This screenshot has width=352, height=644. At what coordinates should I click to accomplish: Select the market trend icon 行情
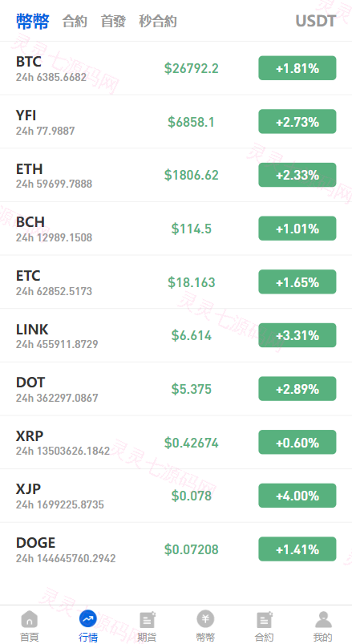click(88, 618)
